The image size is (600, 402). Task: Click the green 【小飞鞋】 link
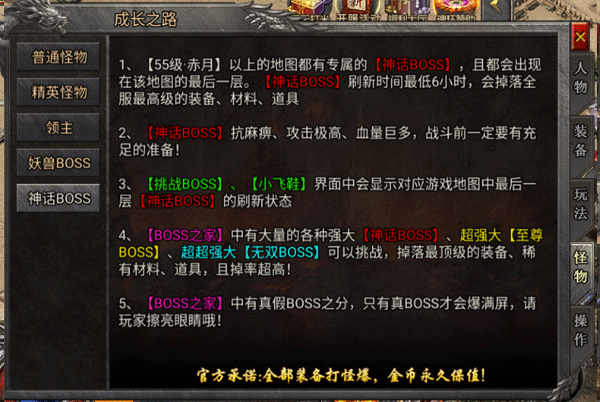coord(279,184)
